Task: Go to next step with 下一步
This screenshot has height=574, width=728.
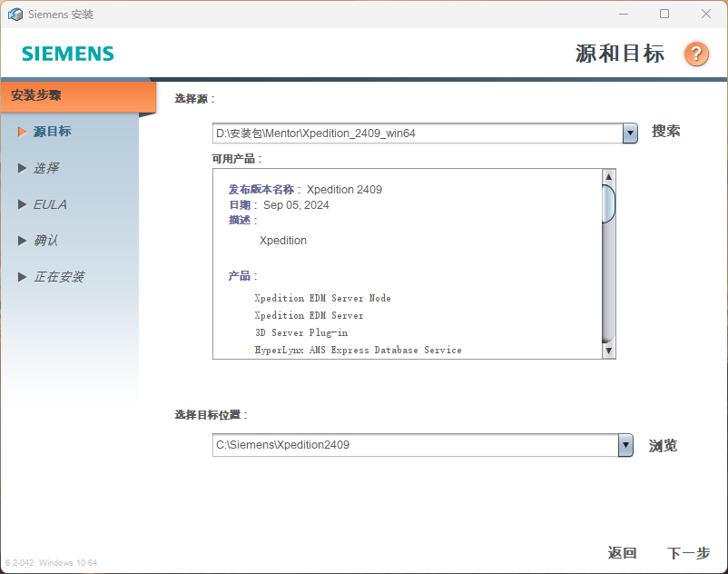Action: point(688,553)
